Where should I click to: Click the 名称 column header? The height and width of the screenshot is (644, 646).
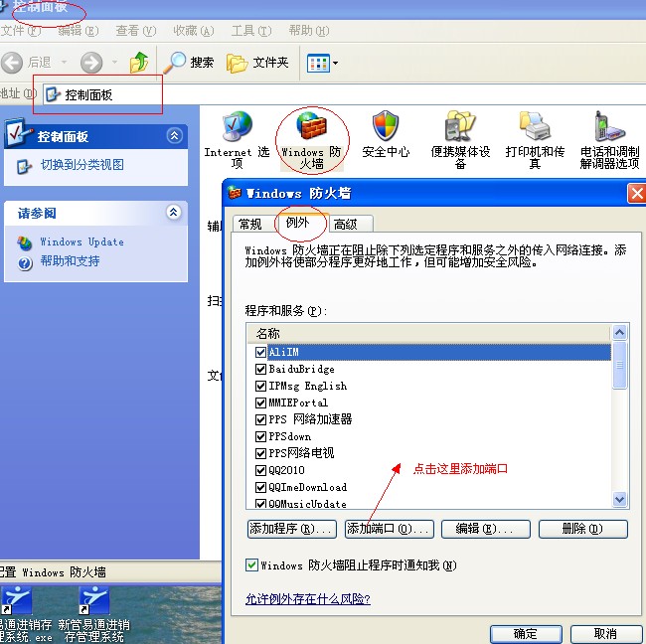pos(428,333)
